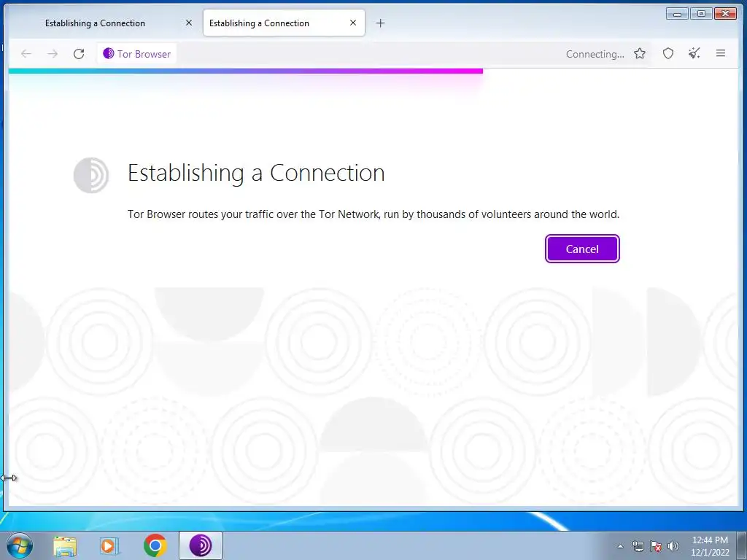Minimize the Tor Browser window
The height and width of the screenshot is (560, 747).
[x=677, y=14]
